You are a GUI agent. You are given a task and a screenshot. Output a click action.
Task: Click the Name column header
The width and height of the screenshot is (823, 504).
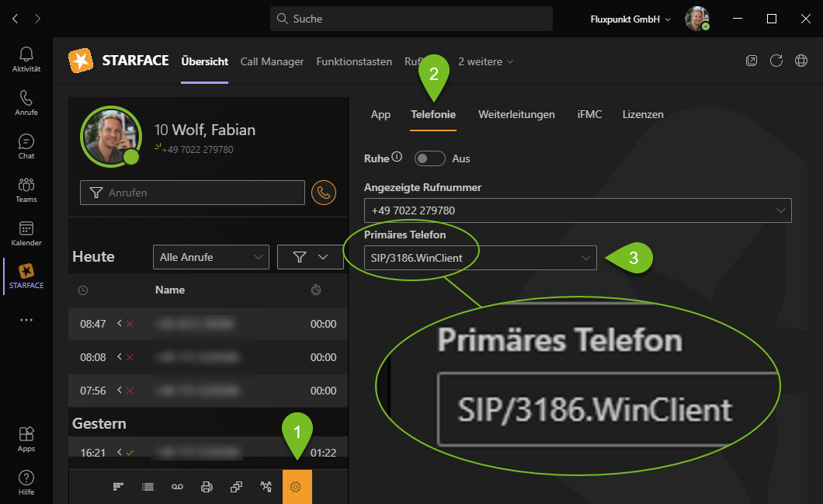tap(170, 290)
